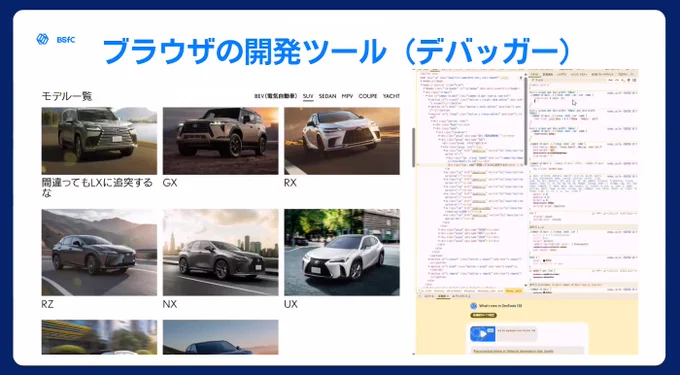Open the UX model photo

pyautogui.click(x=342, y=252)
